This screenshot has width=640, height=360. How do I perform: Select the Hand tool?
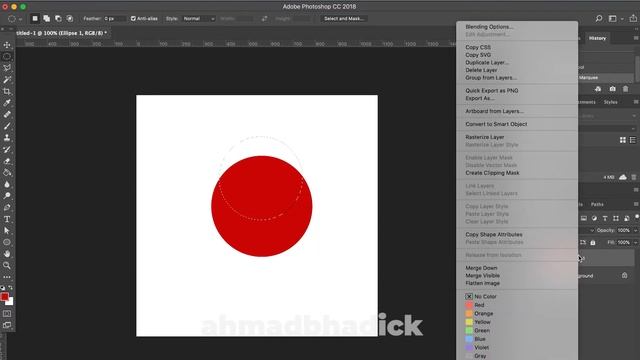7,254
